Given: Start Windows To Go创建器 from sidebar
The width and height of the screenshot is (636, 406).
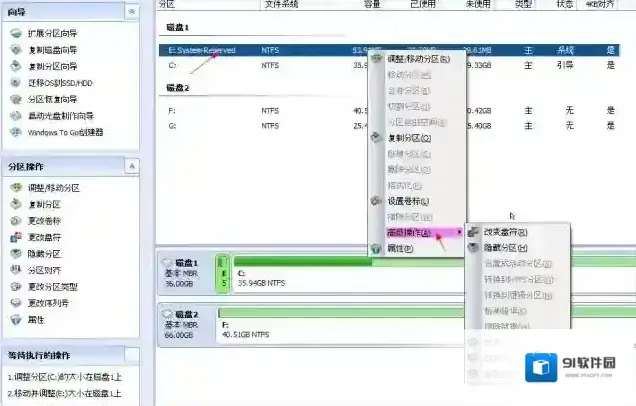Looking at the screenshot, I should click(14, 131).
